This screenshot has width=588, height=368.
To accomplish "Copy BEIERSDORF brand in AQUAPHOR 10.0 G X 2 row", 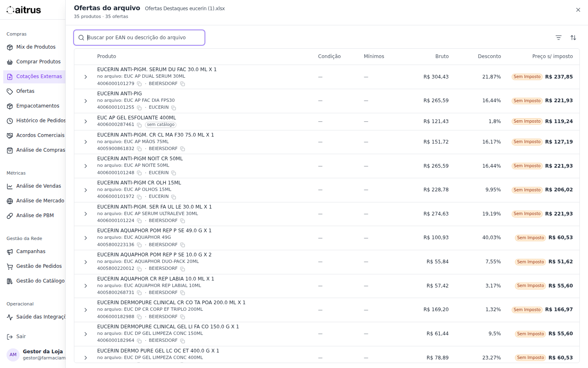I will (183, 269).
